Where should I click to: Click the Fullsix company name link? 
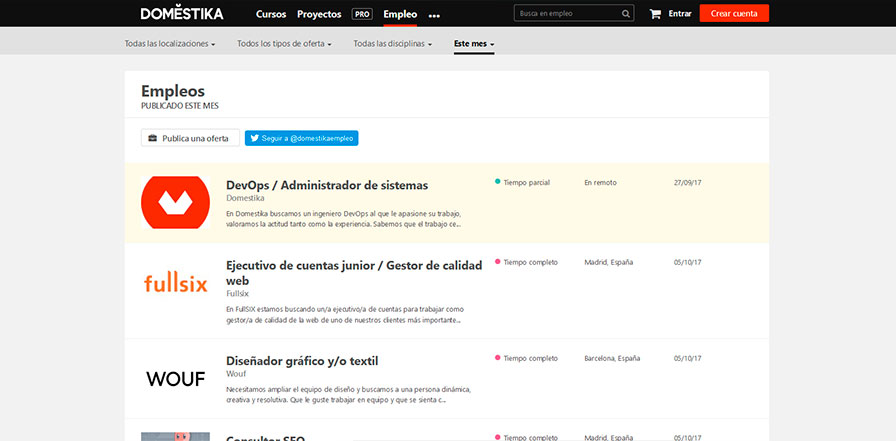pyautogui.click(x=238, y=294)
